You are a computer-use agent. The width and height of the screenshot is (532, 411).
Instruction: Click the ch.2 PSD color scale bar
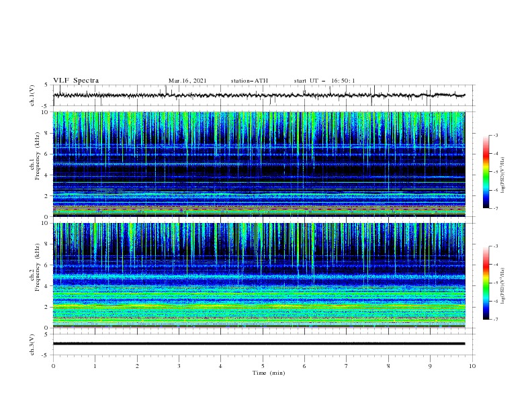486,283
